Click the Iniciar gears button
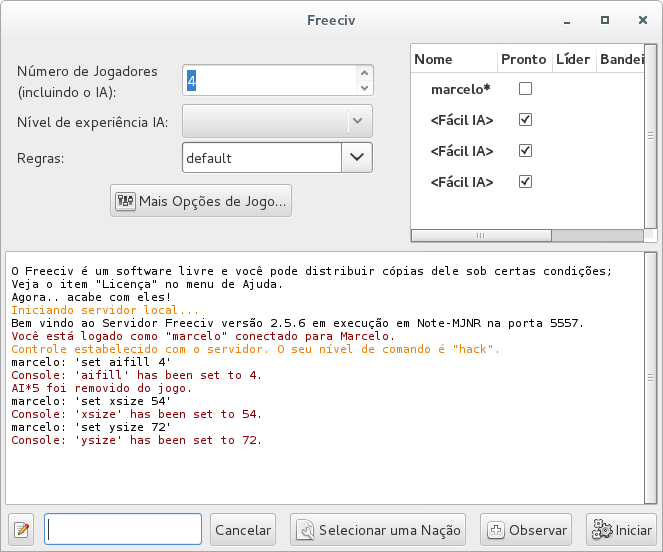663x552 pixels. click(x=620, y=530)
